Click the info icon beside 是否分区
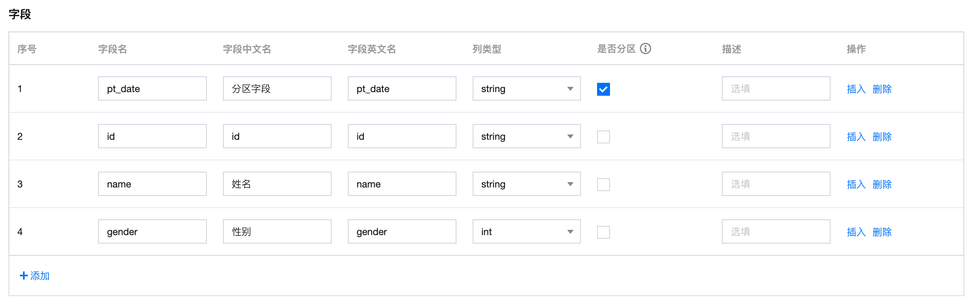This screenshot has width=980, height=307. pyautogui.click(x=646, y=49)
